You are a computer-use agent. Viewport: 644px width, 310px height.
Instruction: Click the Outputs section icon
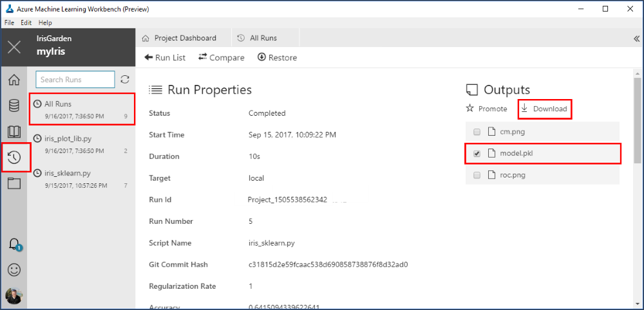pos(472,90)
